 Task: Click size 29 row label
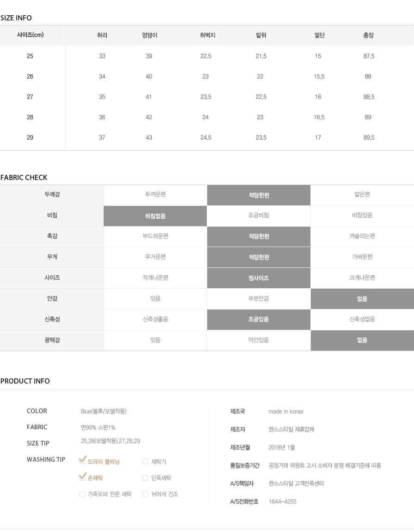(30, 137)
